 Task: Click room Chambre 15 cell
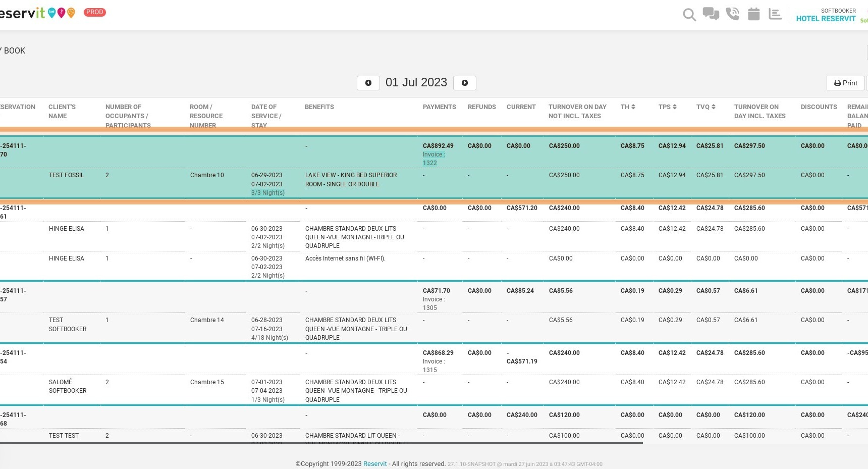207,382
